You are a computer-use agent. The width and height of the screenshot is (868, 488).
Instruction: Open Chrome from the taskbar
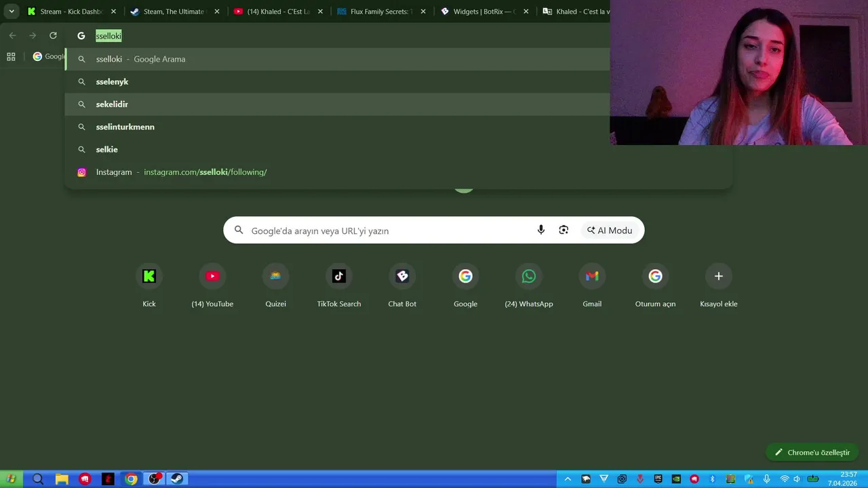[x=131, y=479]
